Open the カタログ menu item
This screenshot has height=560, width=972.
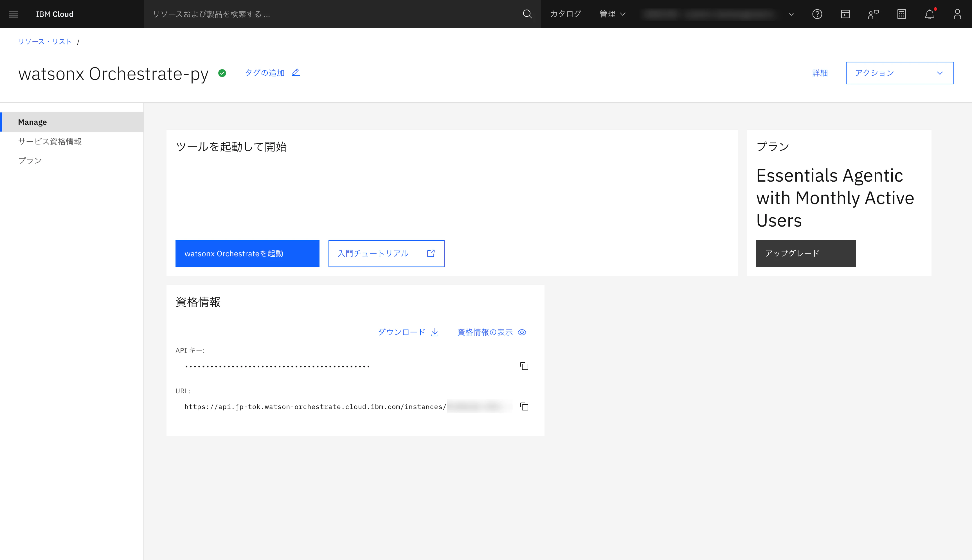[566, 14]
